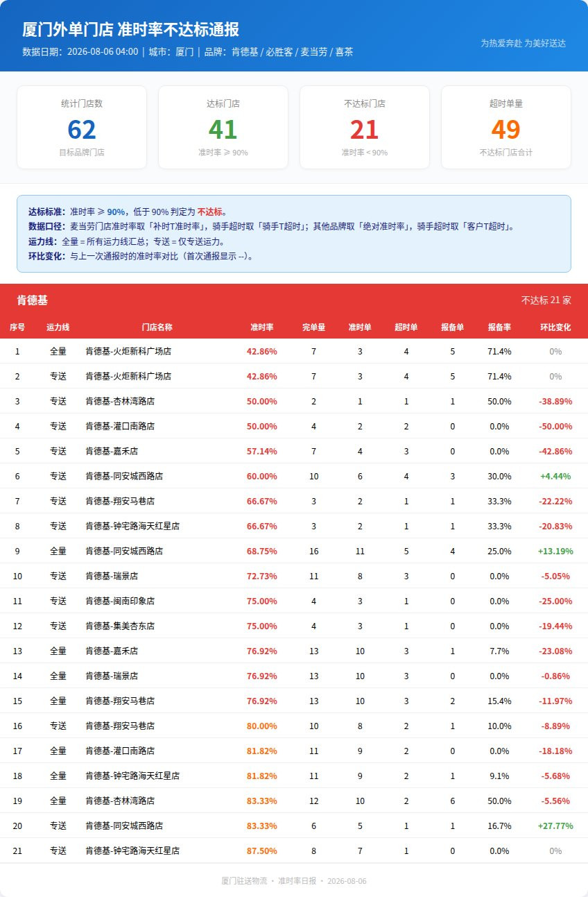Click the report title 厦门外单门店 准时率不达标通报
This screenshot has height=897, width=588.
coord(130,30)
